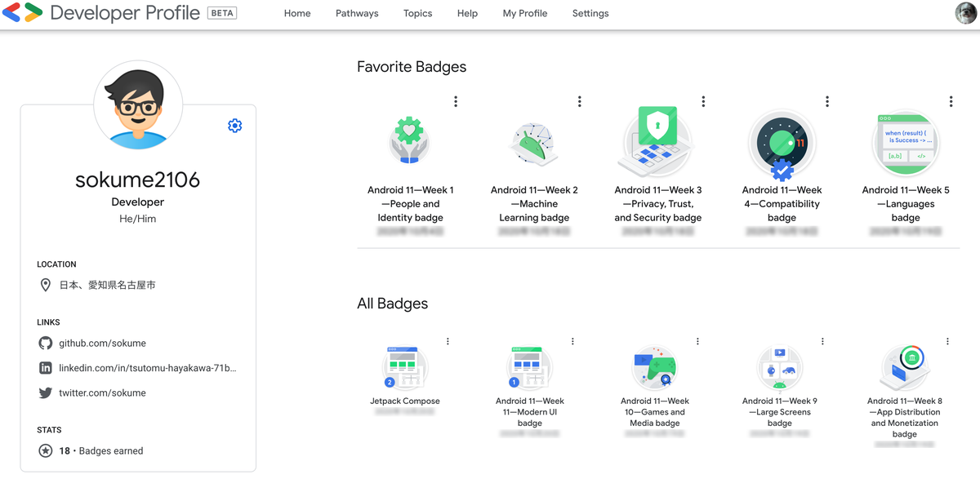This screenshot has height=479, width=980.
Task: Click the Android 11—Week 1 People and Identity badge title
Action: pos(411,204)
